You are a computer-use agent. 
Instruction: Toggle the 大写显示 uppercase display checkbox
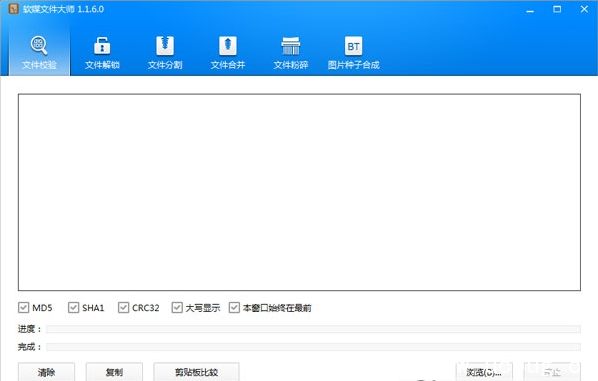177,307
